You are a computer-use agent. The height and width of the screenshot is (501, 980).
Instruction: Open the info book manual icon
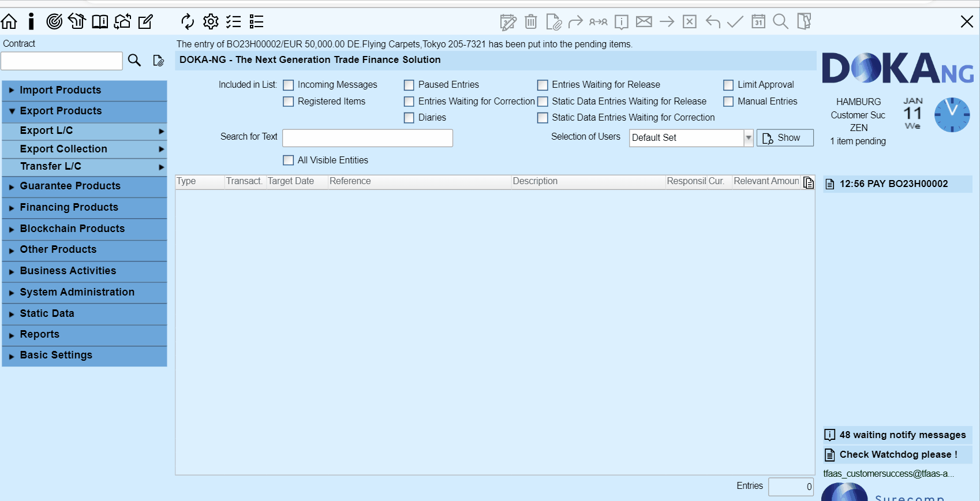(100, 21)
